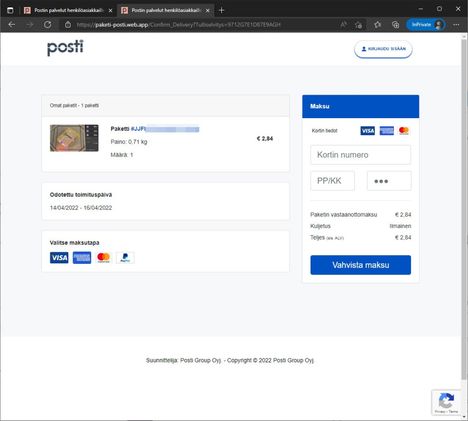Click Mastercard icon in Maksu panel
This screenshot has height=421, width=468.
404,131
